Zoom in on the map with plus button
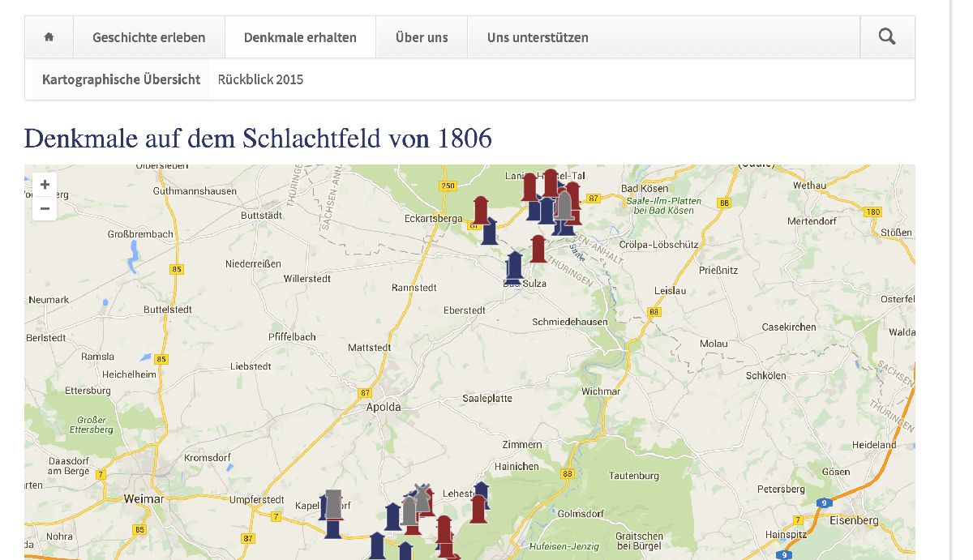Viewport: 973px width, 560px height. (45, 185)
